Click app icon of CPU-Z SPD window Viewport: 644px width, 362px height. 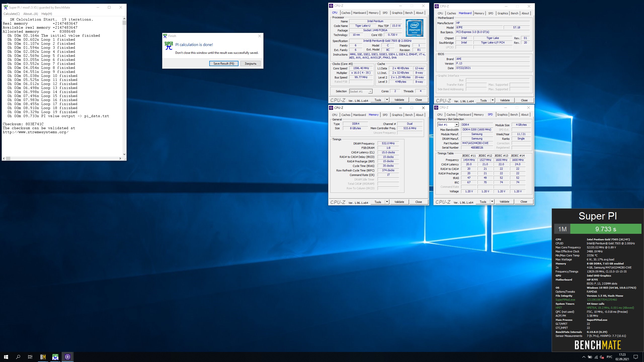pos(436,108)
